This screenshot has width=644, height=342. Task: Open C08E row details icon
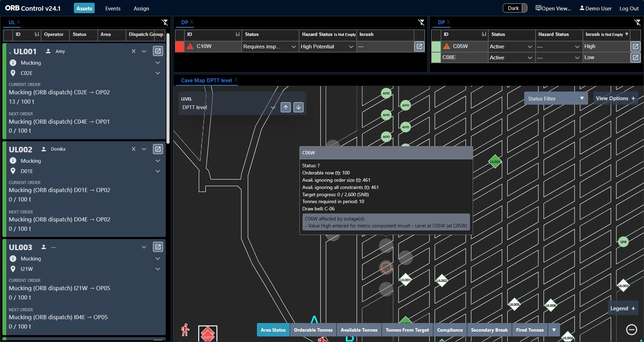[635, 57]
